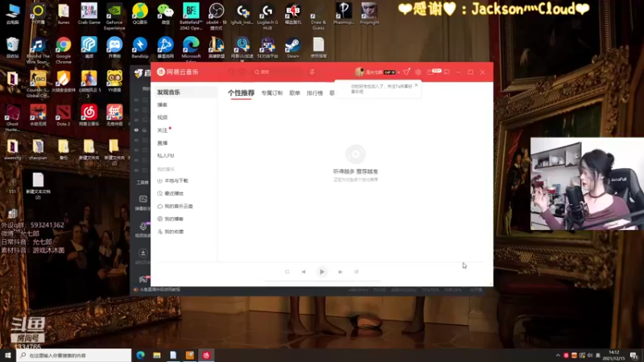This screenshot has width=644, height=362.
Task: Open the League of Legends desktop shortcut
Action: click(217, 47)
